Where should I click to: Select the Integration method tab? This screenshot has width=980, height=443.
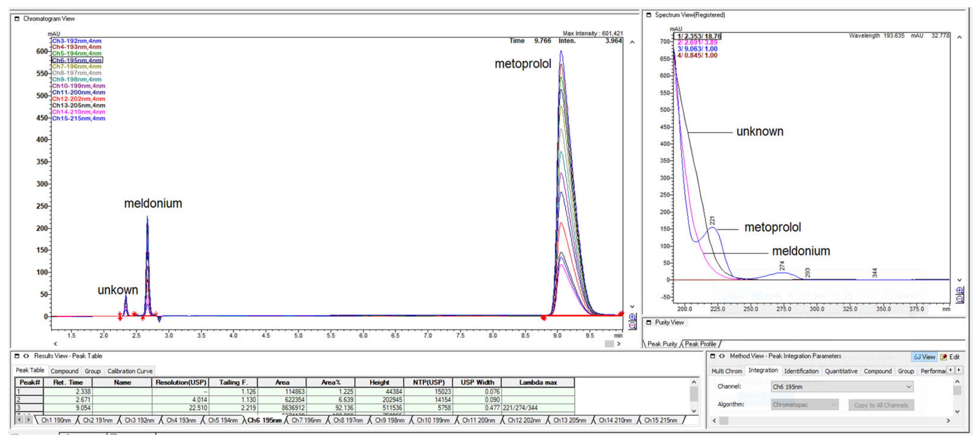point(763,370)
